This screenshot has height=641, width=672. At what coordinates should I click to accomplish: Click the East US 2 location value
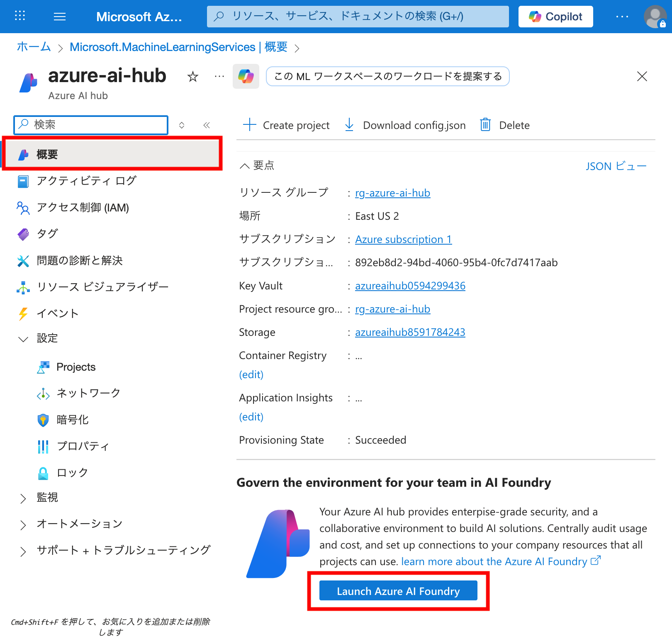tap(377, 216)
